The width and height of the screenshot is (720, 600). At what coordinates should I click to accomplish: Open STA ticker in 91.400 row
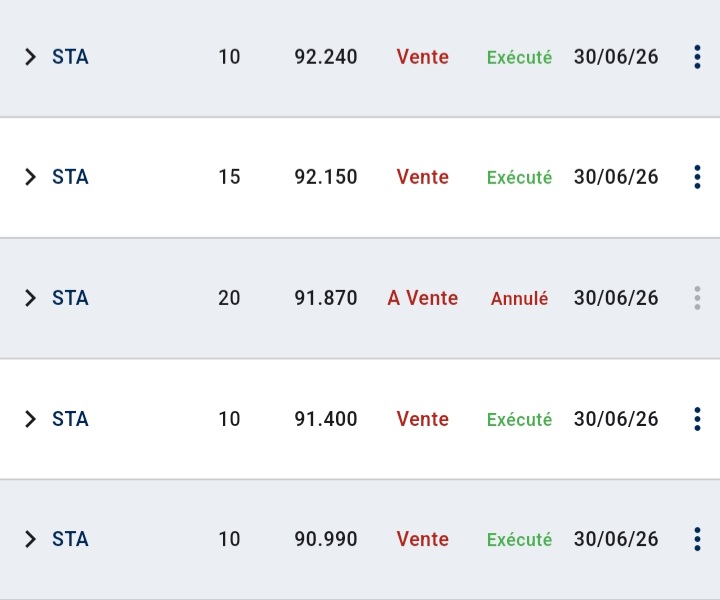coord(70,419)
